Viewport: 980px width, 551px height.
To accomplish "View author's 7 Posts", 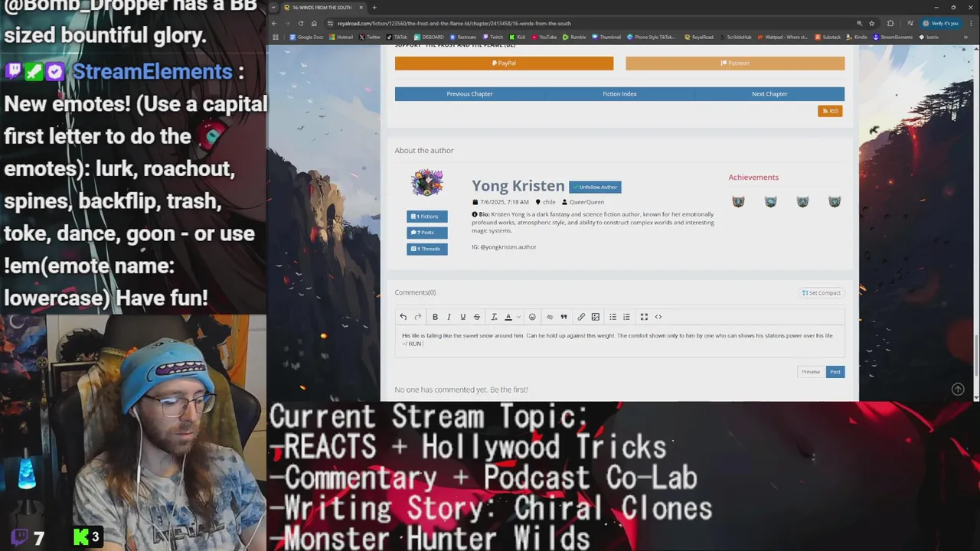I will pos(426,233).
